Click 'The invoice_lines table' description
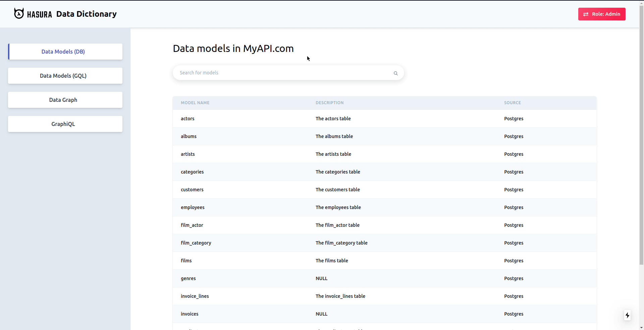Viewport: 644px width, 330px height. 340,296
